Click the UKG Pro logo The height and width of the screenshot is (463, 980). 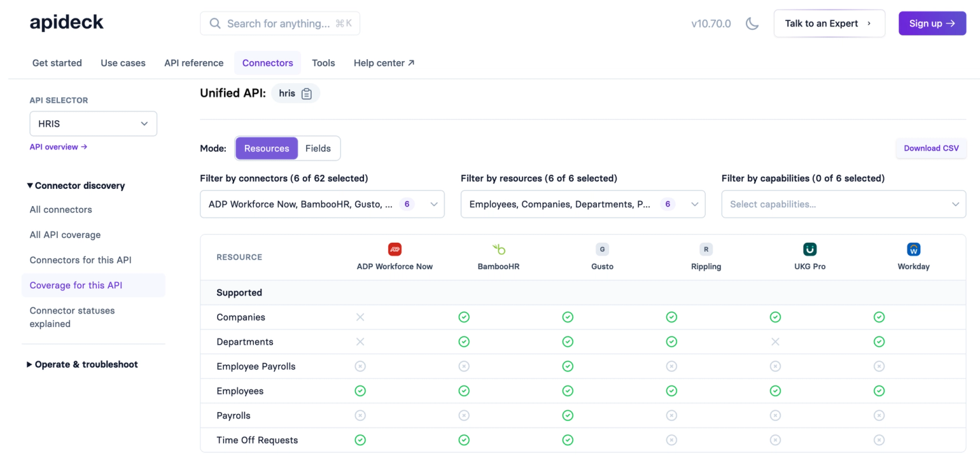(810, 250)
